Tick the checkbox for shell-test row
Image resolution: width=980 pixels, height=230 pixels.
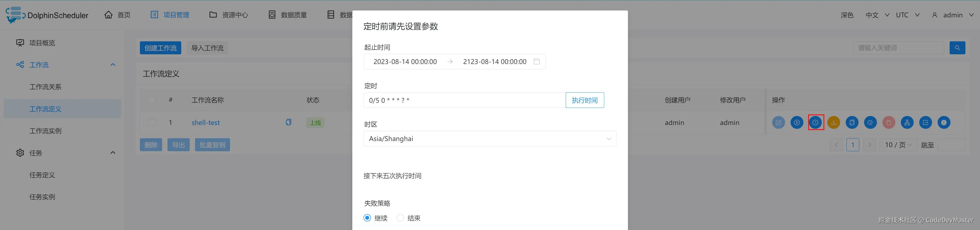pos(152,122)
